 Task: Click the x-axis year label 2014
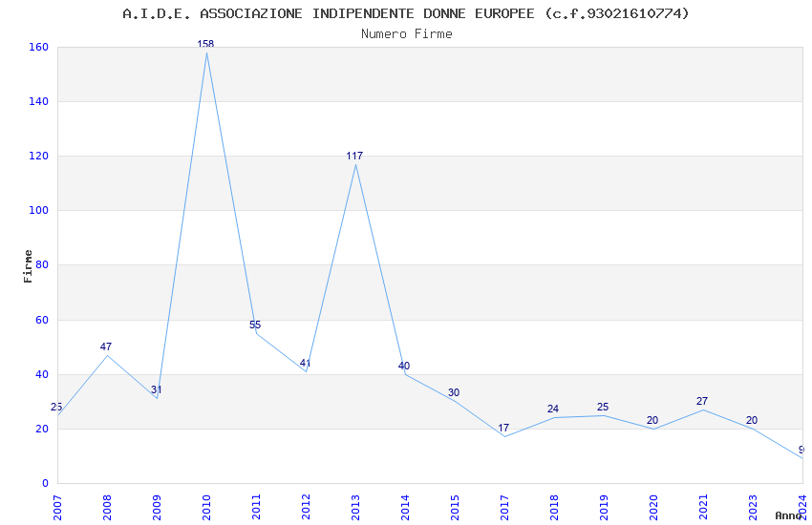[405, 508]
